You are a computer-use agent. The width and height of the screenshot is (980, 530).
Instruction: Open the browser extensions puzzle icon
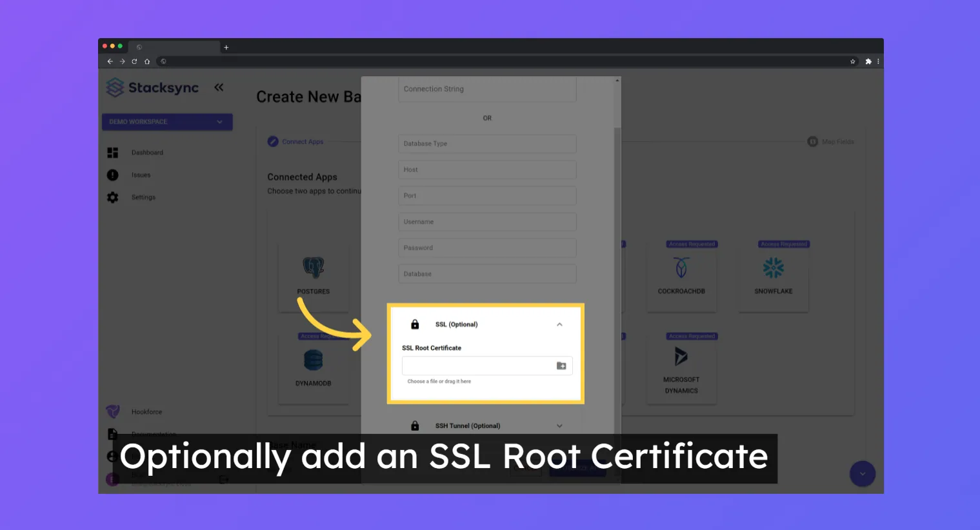[868, 61]
